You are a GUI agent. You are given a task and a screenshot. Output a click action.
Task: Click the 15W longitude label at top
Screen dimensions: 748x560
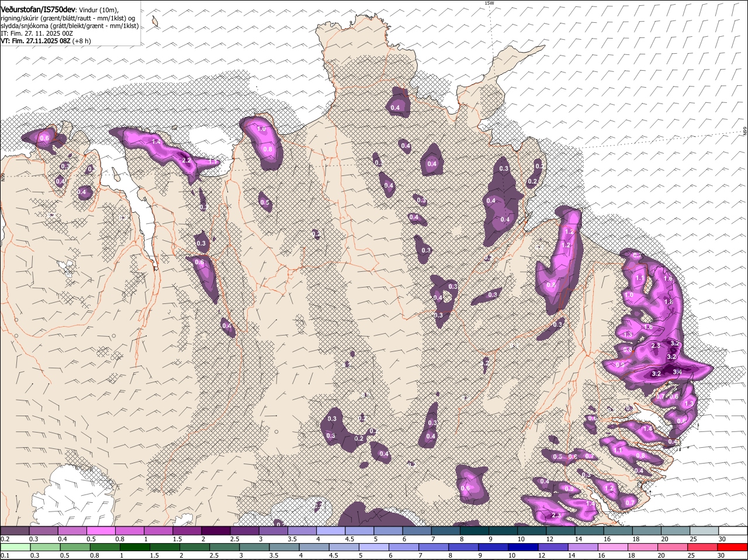click(x=489, y=4)
